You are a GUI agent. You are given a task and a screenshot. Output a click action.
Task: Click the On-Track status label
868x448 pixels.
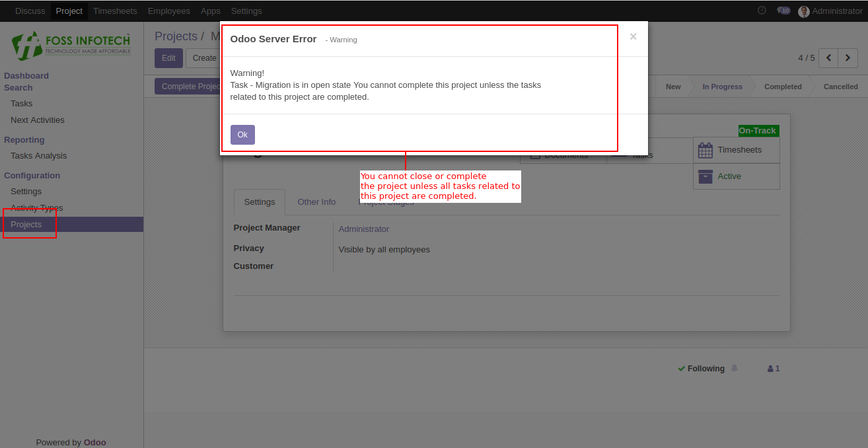pos(758,131)
